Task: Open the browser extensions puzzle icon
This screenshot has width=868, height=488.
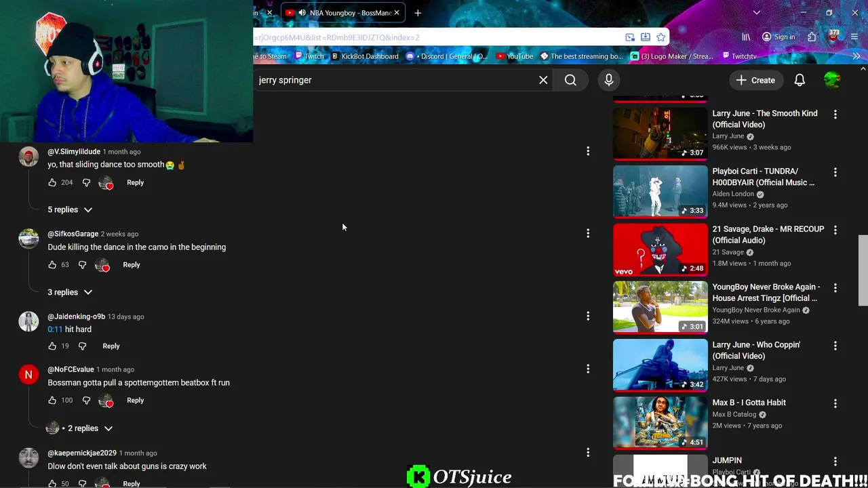Action: coord(812,37)
